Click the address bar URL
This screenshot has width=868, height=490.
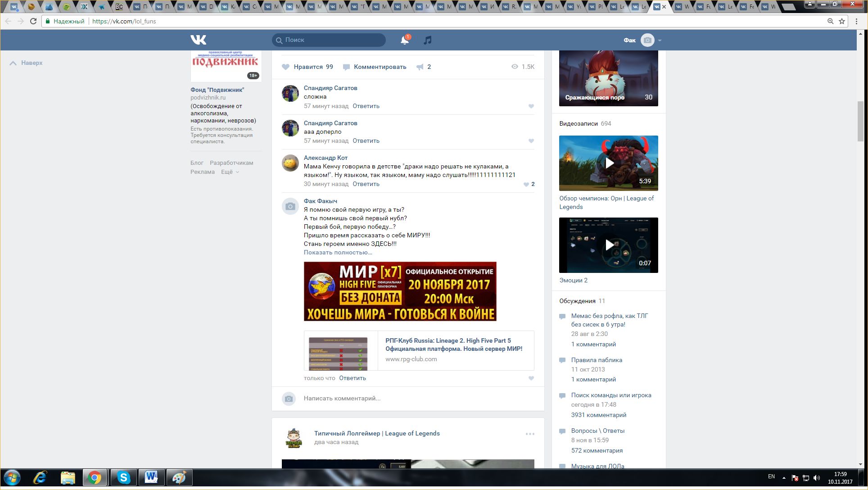[124, 21]
